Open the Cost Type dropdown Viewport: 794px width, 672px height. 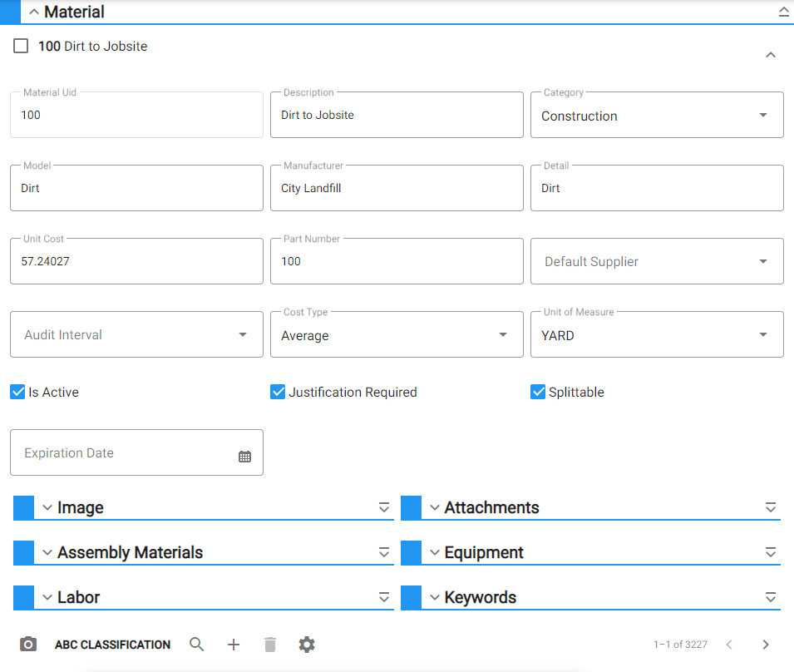coord(397,334)
